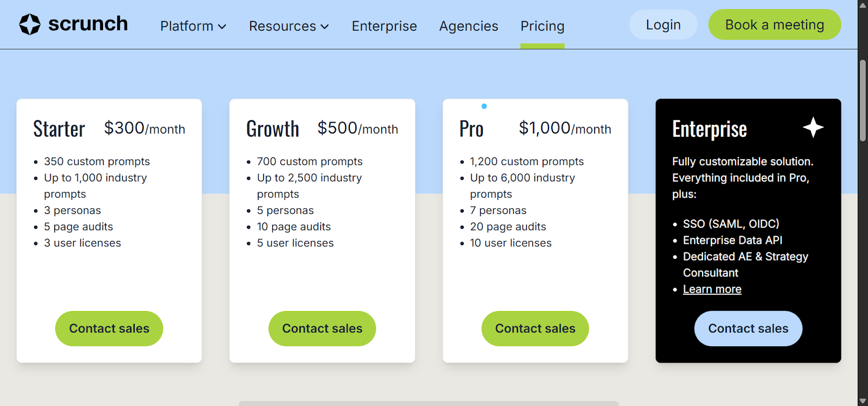Click Book a meeting
Image resolution: width=868 pixels, height=406 pixels.
point(774,24)
